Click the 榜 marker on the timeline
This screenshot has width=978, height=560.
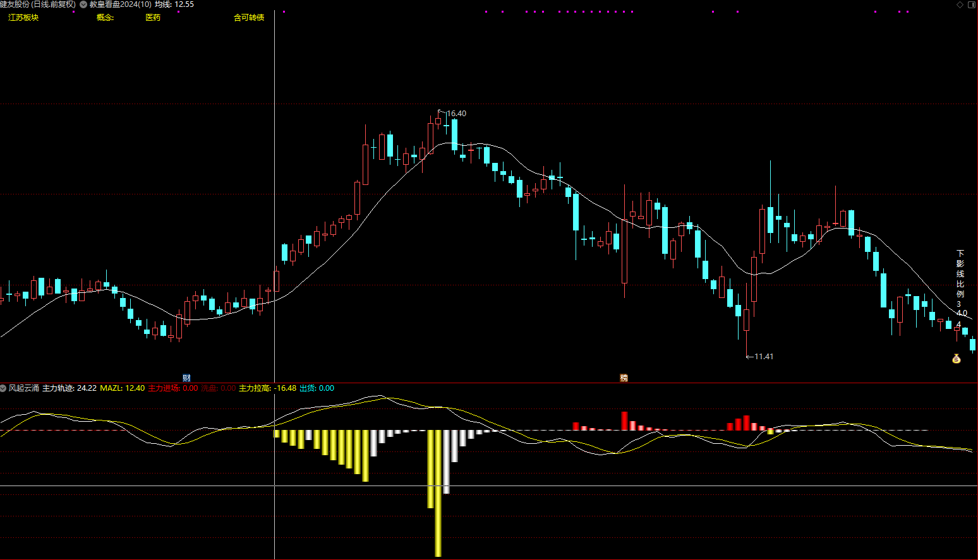coord(624,378)
